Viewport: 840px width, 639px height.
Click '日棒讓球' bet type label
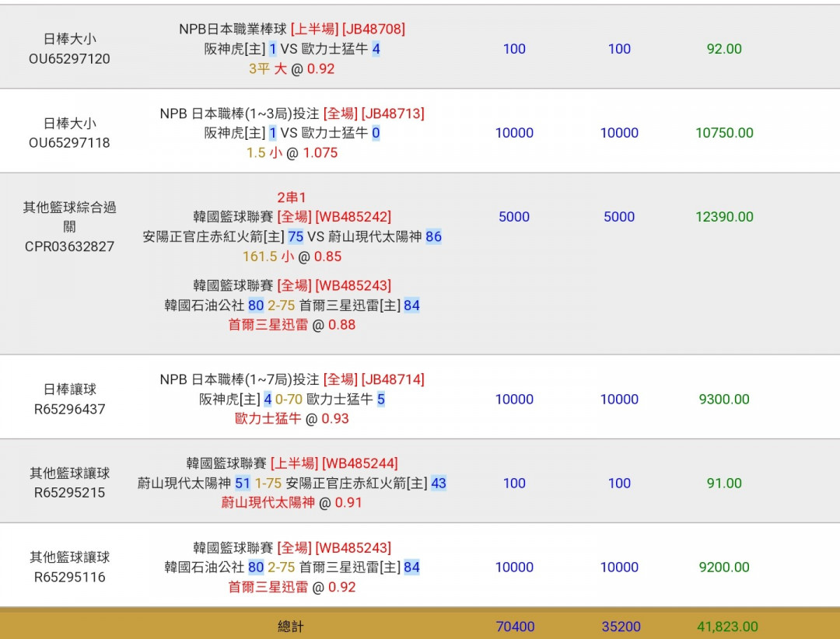(x=69, y=389)
